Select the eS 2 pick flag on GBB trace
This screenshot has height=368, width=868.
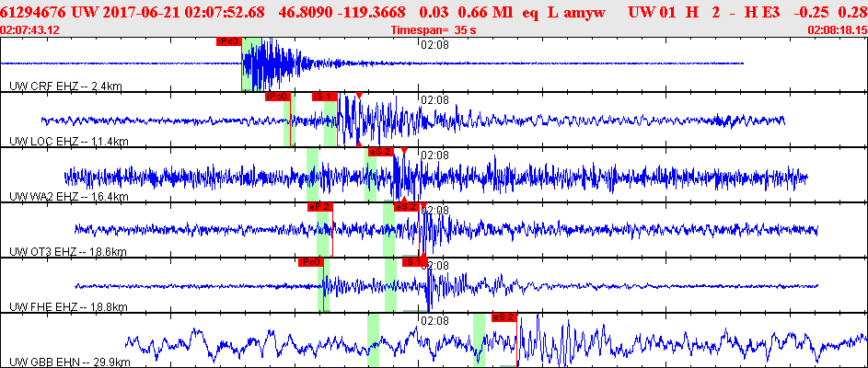coord(503,317)
